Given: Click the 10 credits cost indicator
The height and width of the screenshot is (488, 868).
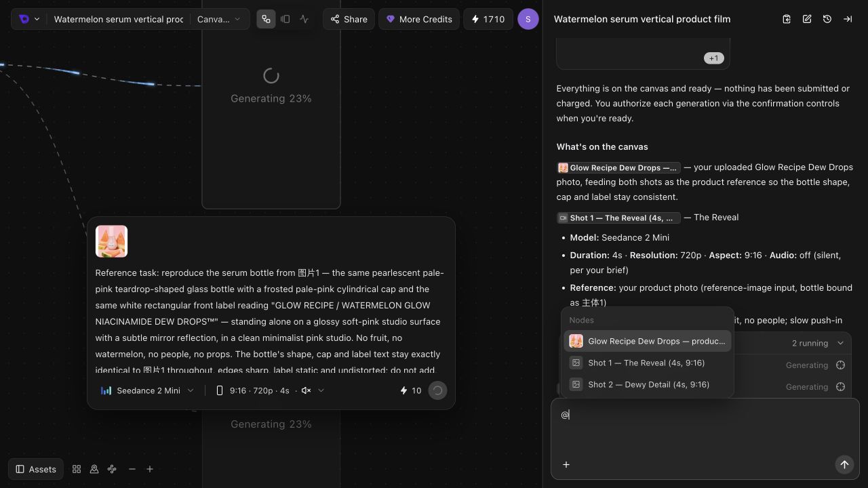Looking at the screenshot, I should click(x=410, y=390).
